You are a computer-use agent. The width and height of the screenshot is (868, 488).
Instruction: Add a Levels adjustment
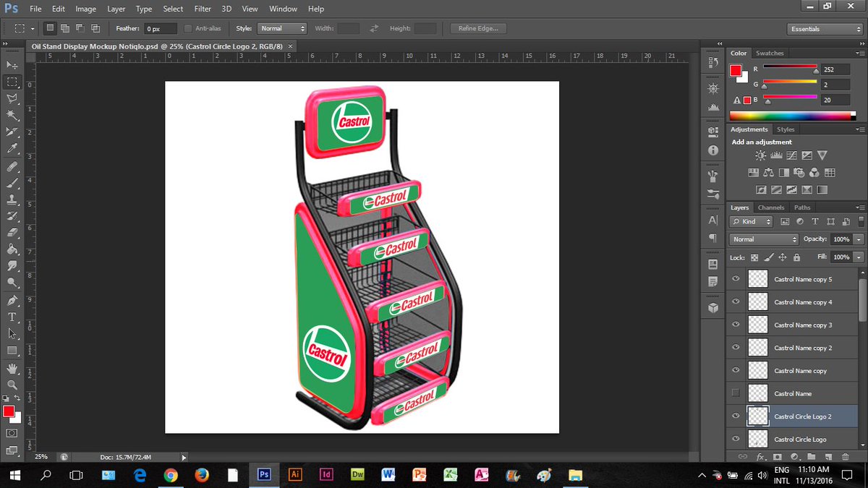pyautogui.click(x=776, y=155)
